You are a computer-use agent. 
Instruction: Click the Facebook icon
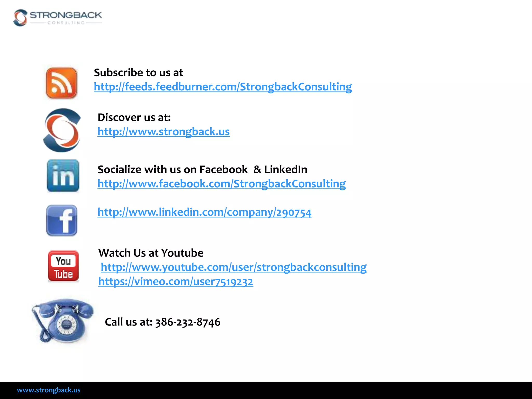click(x=62, y=220)
